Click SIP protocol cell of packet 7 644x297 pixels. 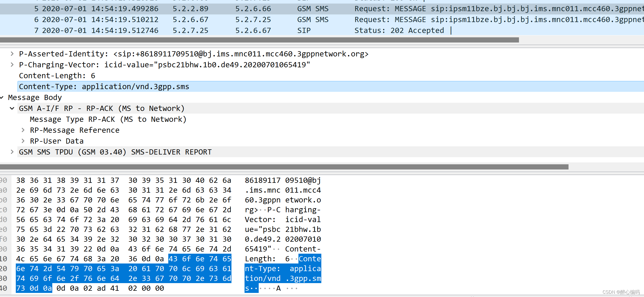304,31
